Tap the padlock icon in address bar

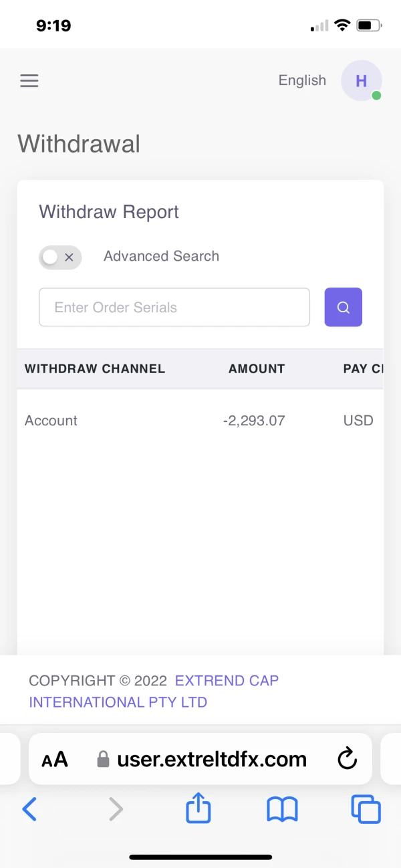(103, 759)
